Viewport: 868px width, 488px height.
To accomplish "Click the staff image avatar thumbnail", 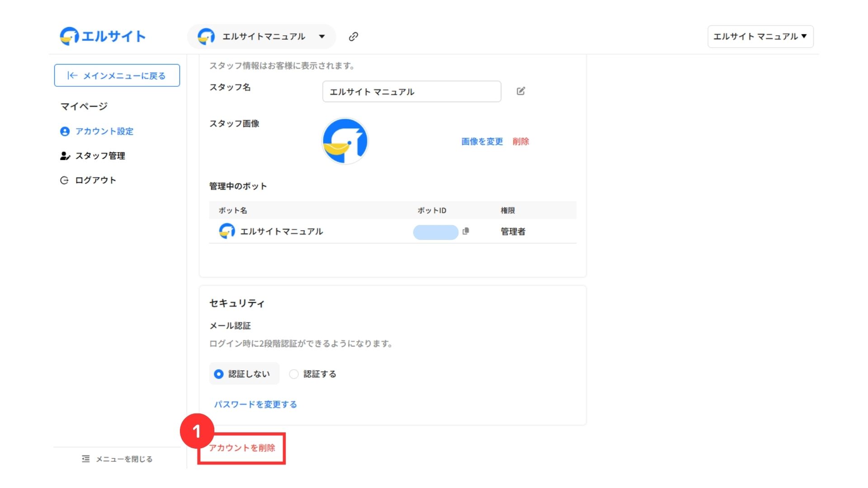I will (x=345, y=141).
